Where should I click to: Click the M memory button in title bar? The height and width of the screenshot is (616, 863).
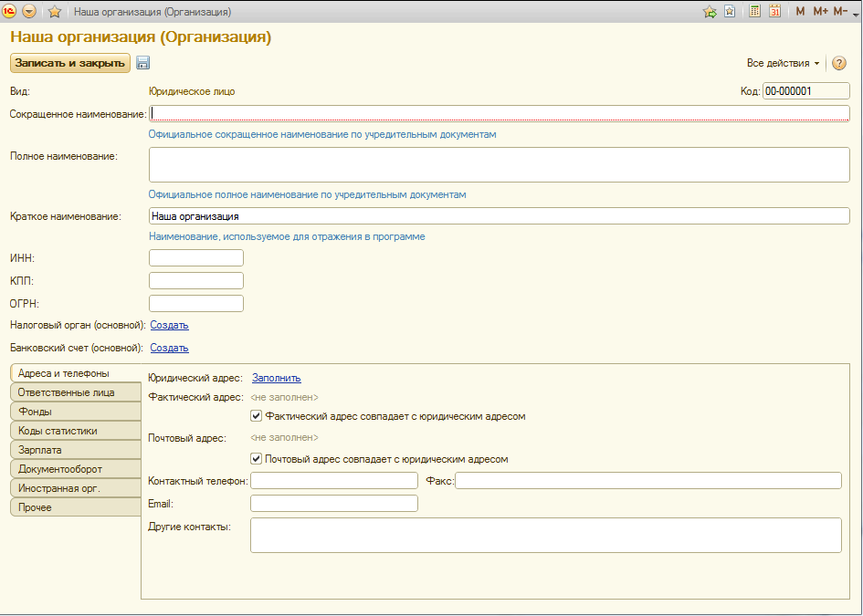(x=800, y=12)
